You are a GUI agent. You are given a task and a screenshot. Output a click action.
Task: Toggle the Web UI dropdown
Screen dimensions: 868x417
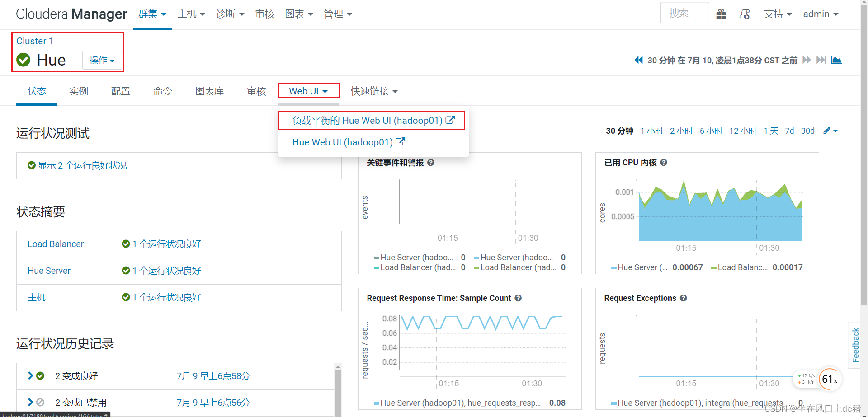309,91
